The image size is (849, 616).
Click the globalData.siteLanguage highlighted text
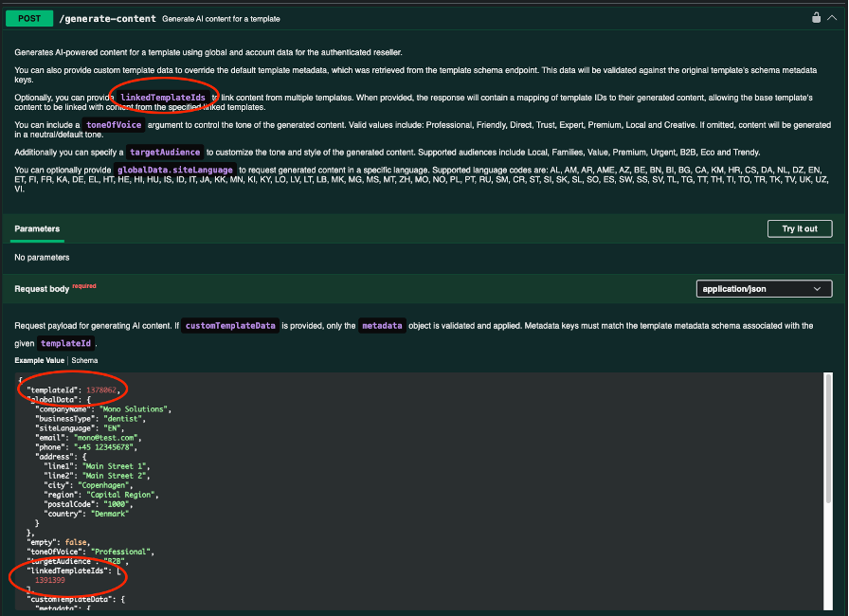click(174, 170)
